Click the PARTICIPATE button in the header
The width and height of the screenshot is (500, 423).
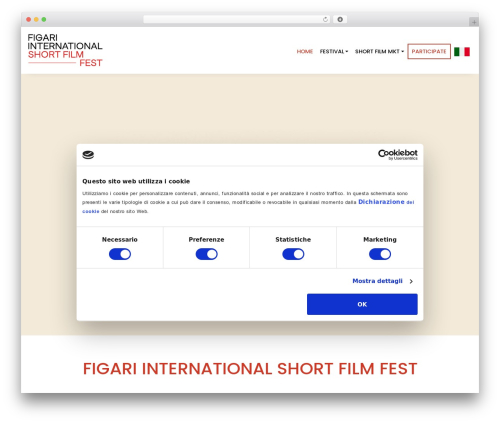coord(429,51)
